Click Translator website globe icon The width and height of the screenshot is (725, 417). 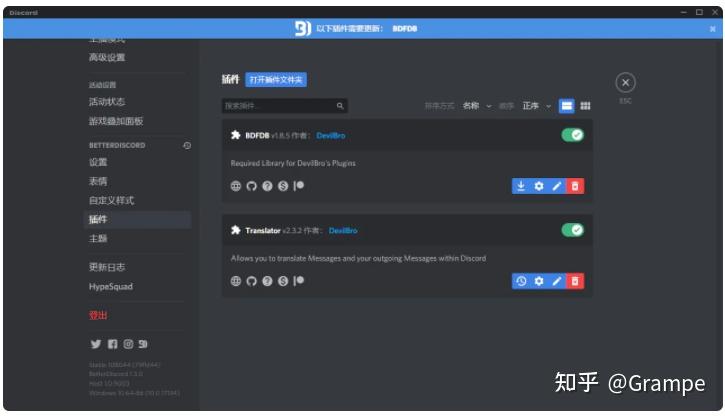pyautogui.click(x=236, y=281)
